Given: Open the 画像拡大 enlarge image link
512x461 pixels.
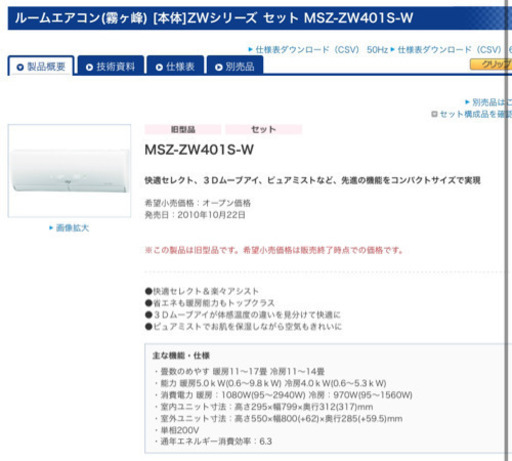Looking at the screenshot, I should point(72,228).
